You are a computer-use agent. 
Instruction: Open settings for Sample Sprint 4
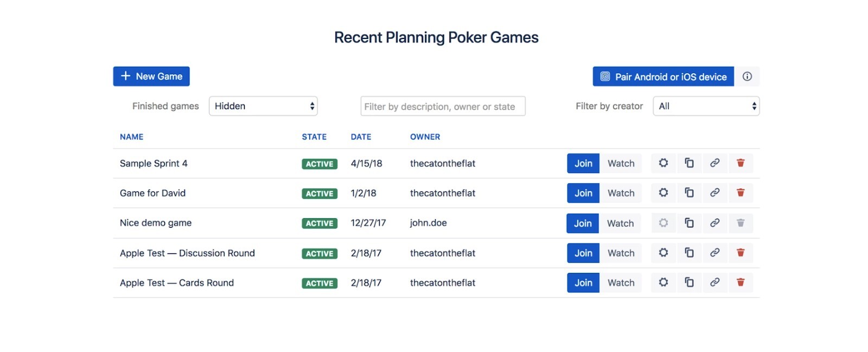click(663, 163)
